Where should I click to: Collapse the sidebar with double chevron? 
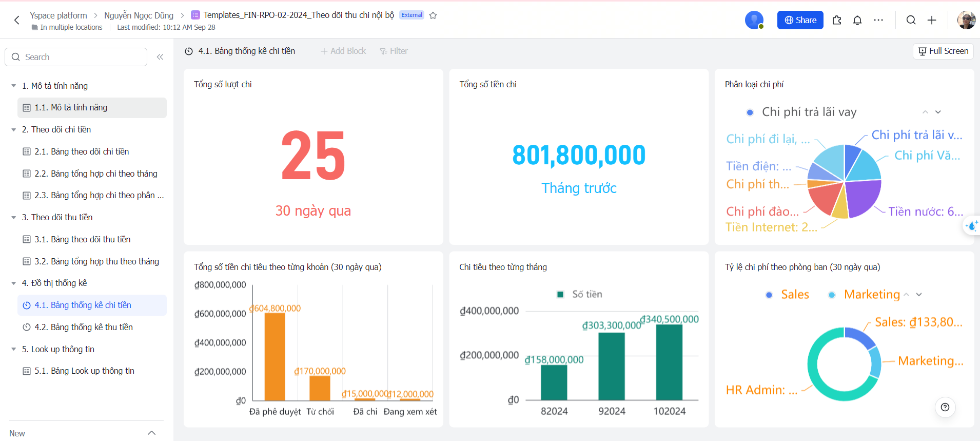click(160, 57)
